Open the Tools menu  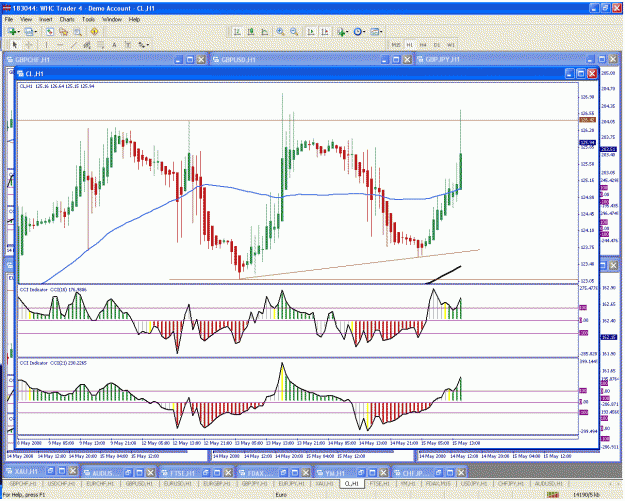pyautogui.click(x=88, y=19)
